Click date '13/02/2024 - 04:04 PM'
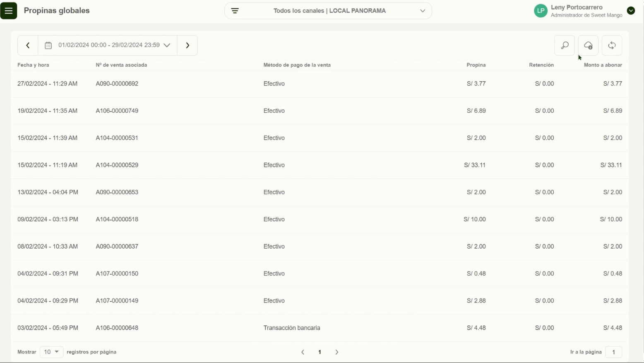This screenshot has width=644, height=363. pos(48,192)
